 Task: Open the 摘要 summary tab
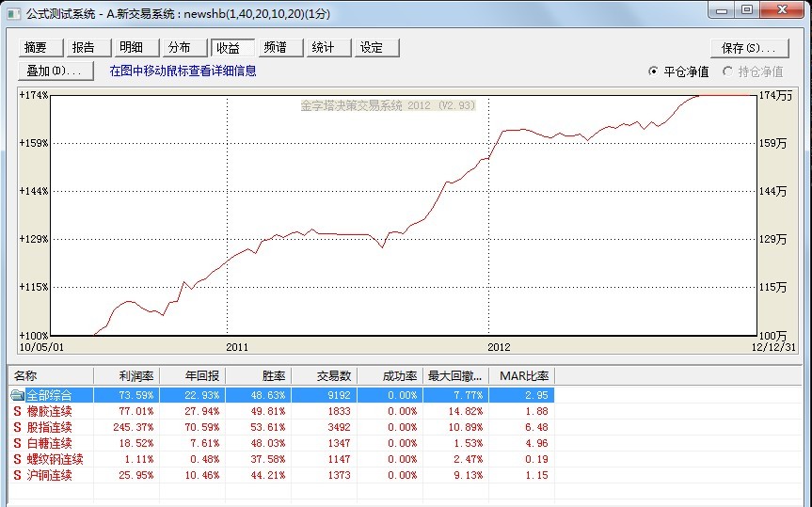click(40, 48)
